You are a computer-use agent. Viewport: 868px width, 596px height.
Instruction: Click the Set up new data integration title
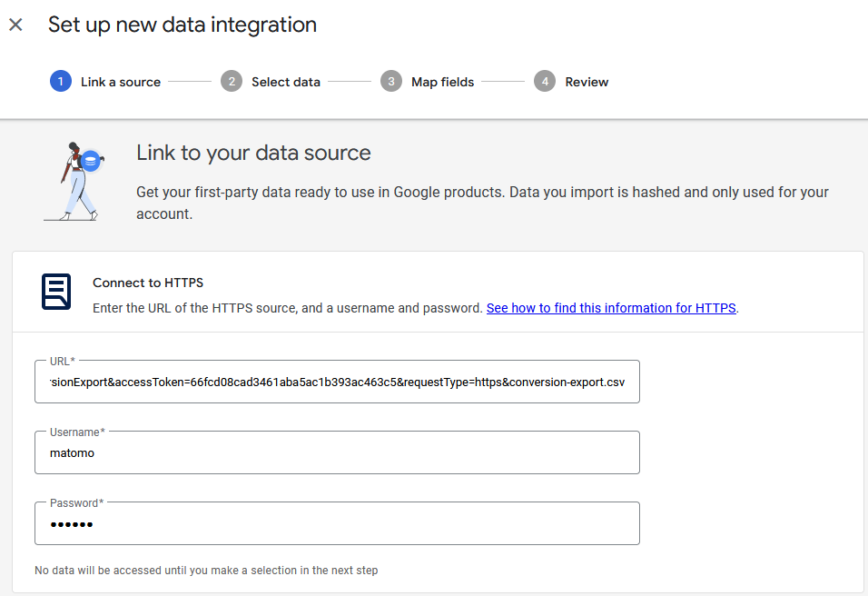(x=182, y=25)
